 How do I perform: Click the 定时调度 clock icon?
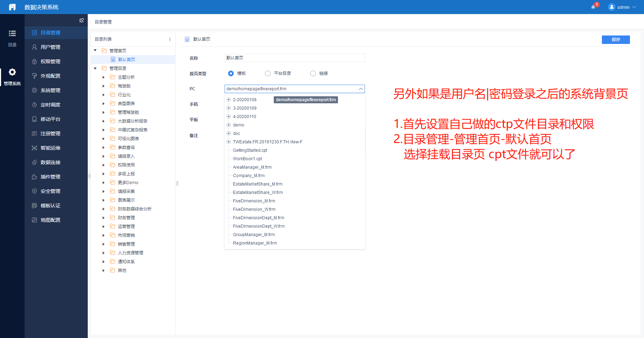pyautogui.click(x=34, y=105)
